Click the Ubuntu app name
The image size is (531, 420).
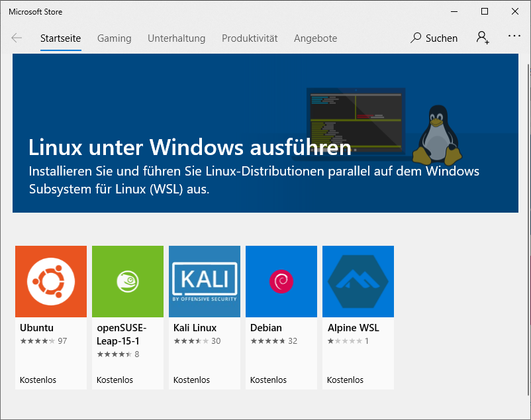click(x=36, y=328)
